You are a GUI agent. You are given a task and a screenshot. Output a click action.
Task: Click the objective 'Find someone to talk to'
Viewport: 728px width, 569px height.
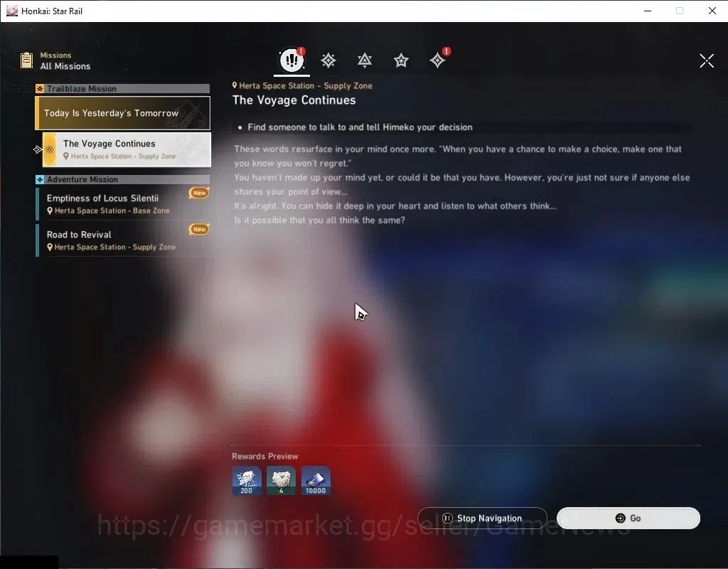point(360,127)
